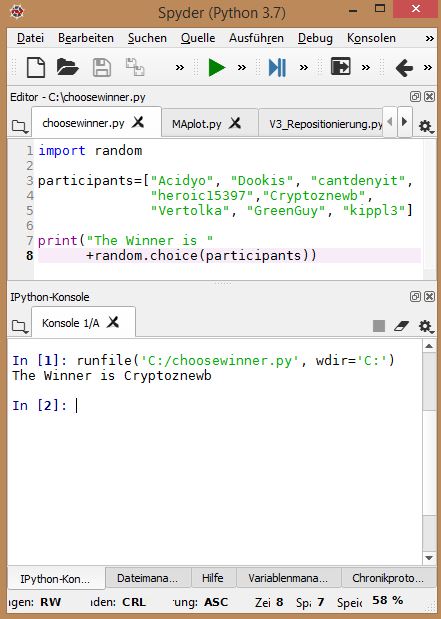
Task: Open the Konsolen menu
Action: click(x=371, y=38)
